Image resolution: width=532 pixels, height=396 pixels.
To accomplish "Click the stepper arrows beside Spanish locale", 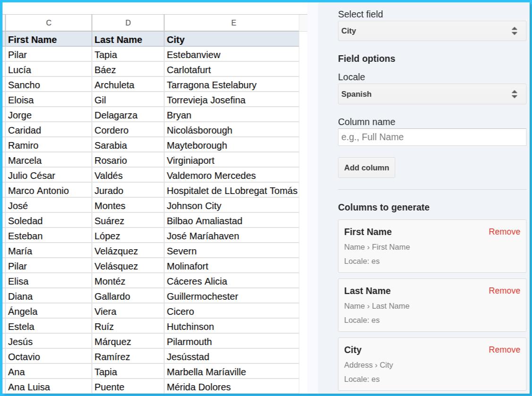I will click(x=515, y=94).
